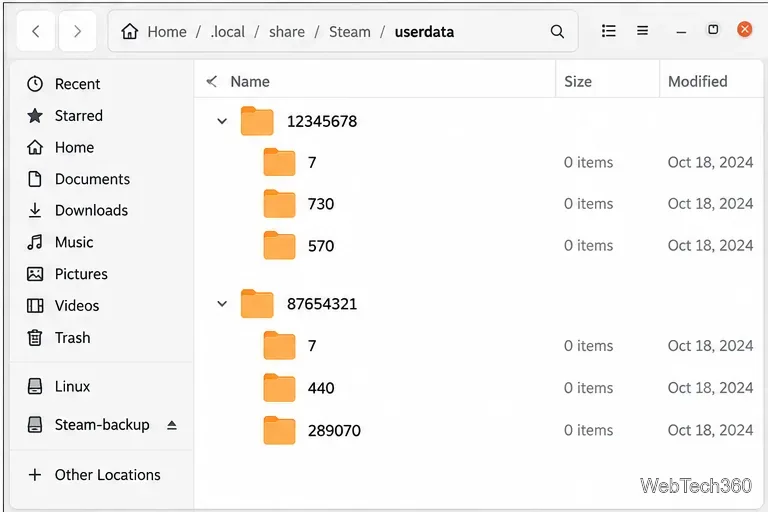
Task: Click the Recent clock icon
Action: click(35, 84)
